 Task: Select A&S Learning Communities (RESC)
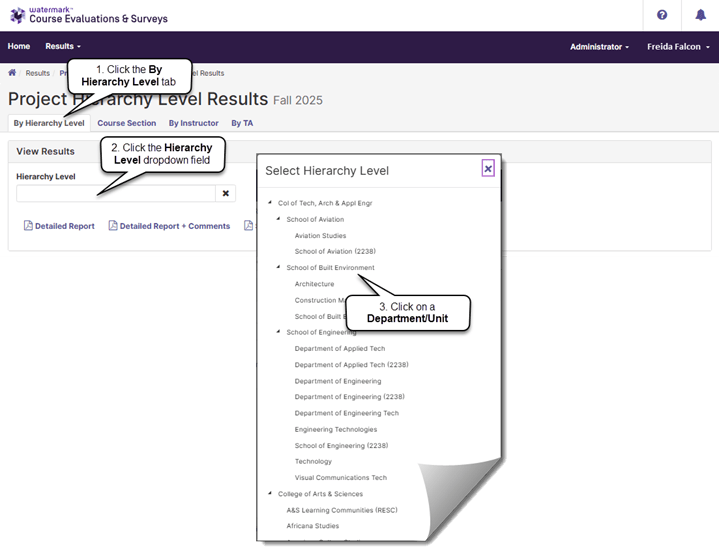(x=342, y=510)
